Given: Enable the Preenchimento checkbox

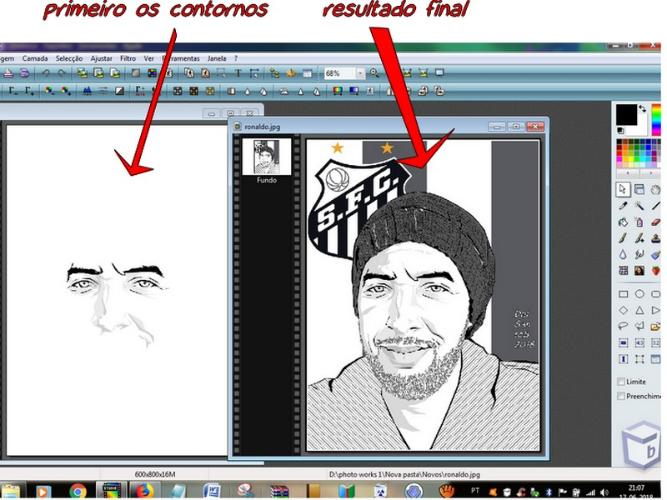Looking at the screenshot, I should pos(621,396).
